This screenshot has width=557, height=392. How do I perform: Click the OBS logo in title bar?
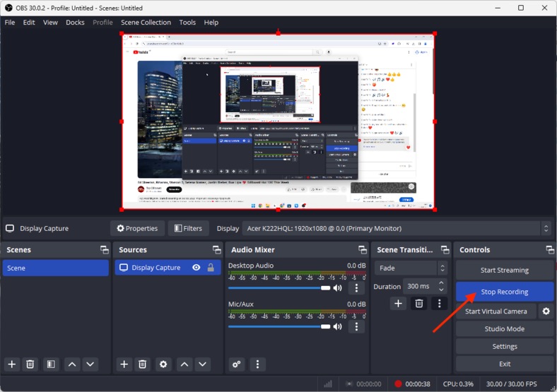pyautogui.click(x=8, y=8)
